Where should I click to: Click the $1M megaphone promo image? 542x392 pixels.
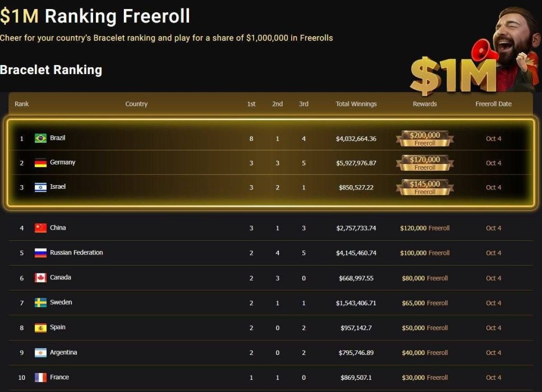pos(474,53)
